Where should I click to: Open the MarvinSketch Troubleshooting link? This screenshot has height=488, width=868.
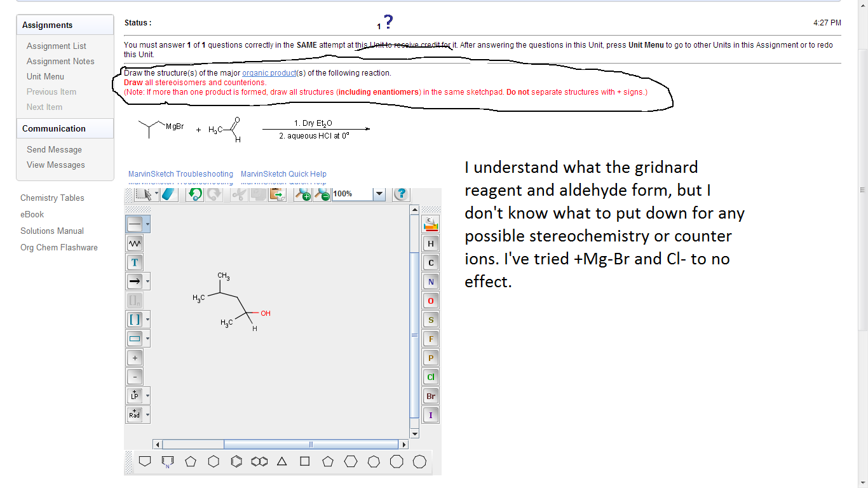tap(180, 173)
